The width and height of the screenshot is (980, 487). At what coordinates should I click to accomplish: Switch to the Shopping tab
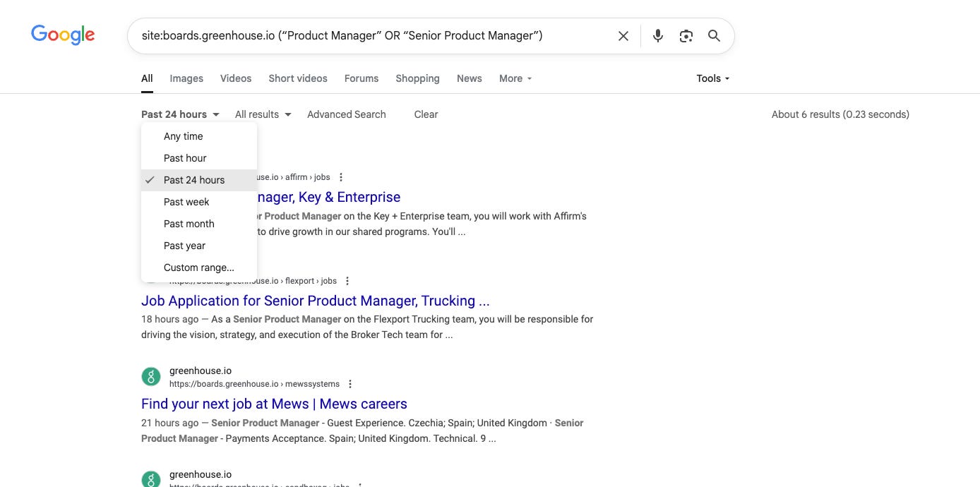[417, 78]
